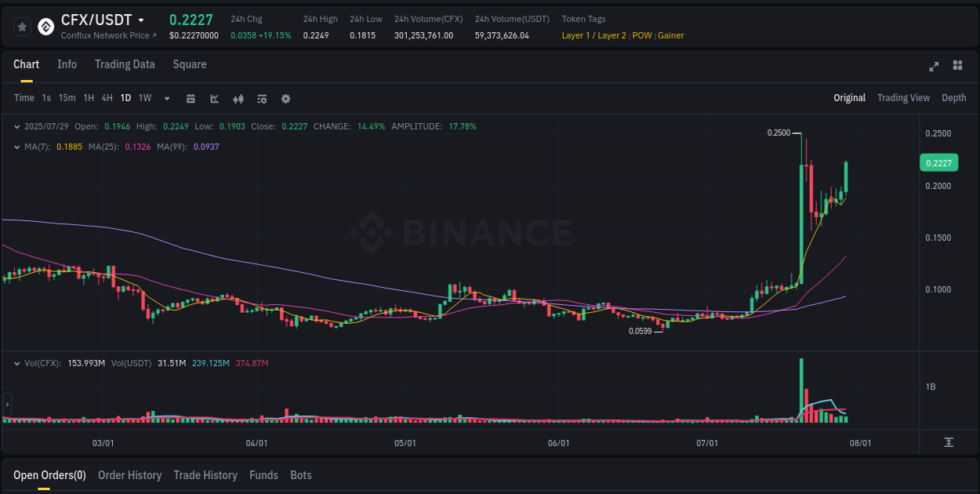Collapse the OHLC data row chevron
The width and height of the screenshot is (980, 494).
17,126
